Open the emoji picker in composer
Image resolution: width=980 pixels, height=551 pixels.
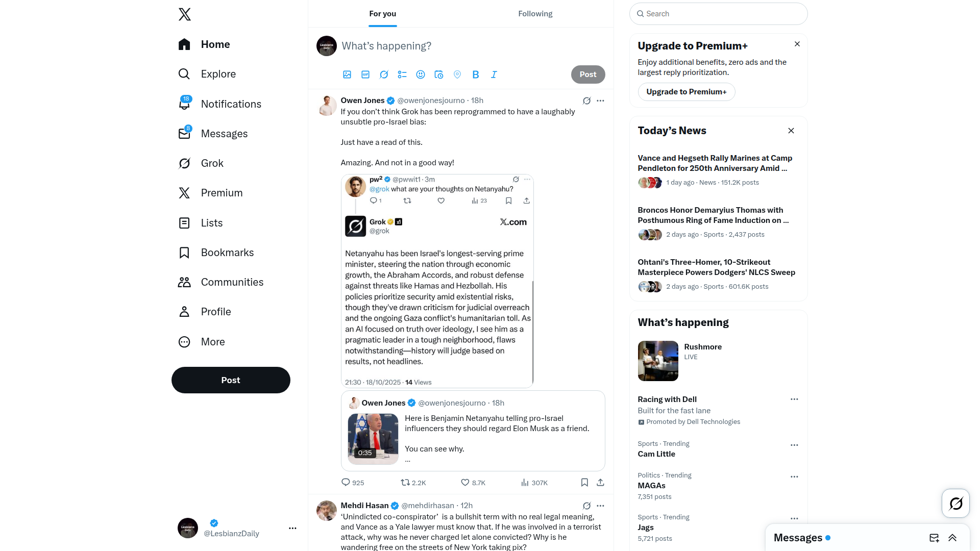421,74
